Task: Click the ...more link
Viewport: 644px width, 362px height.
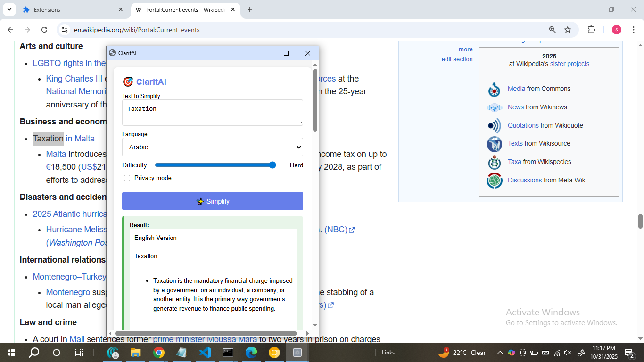Action: 463,49
